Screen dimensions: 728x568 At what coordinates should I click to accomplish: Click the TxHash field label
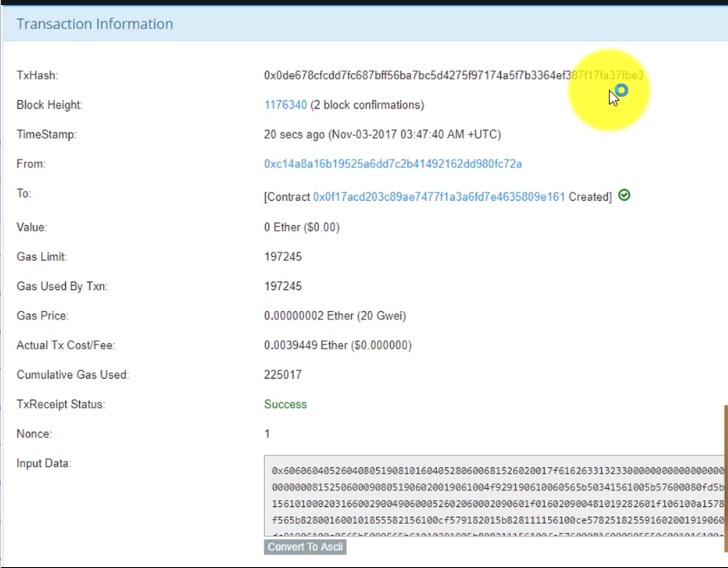(x=37, y=76)
